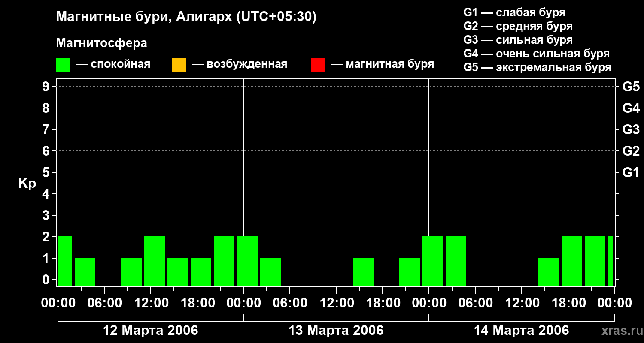Click the 'G2 — средняя буря' legend line
The height and width of the screenshot is (343, 644).
tap(518, 26)
